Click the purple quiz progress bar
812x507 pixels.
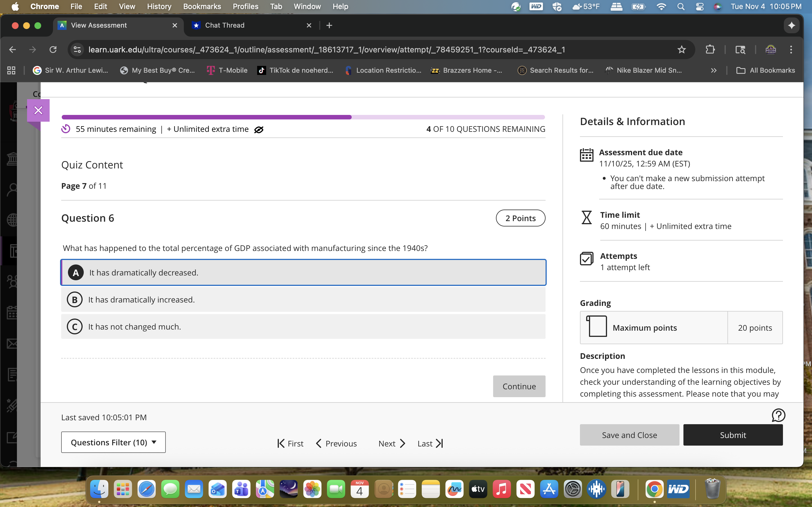click(206, 117)
